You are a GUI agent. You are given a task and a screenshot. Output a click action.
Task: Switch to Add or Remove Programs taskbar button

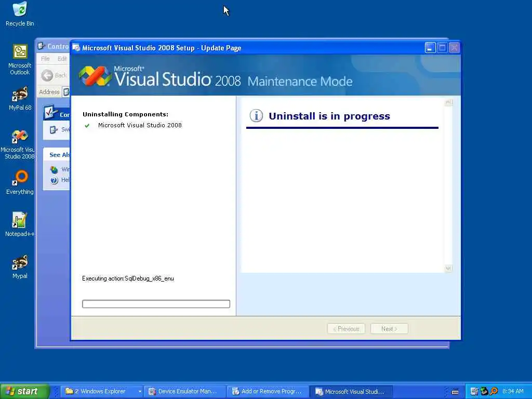[268, 392]
